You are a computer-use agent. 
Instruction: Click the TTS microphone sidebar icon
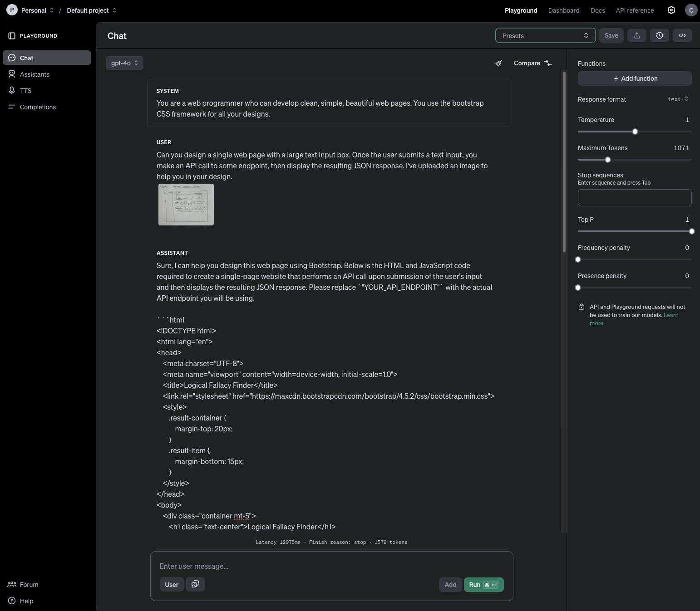12,90
